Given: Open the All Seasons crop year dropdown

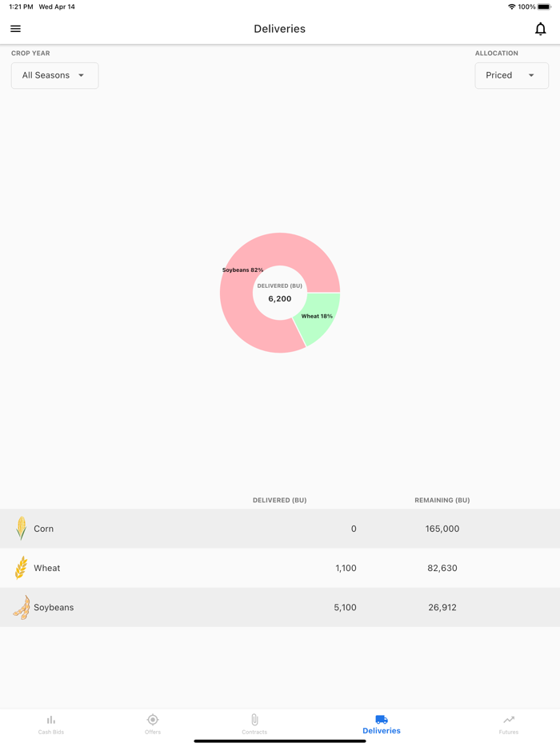Looking at the screenshot, I should pyautogui.click(x=54, y=75).
